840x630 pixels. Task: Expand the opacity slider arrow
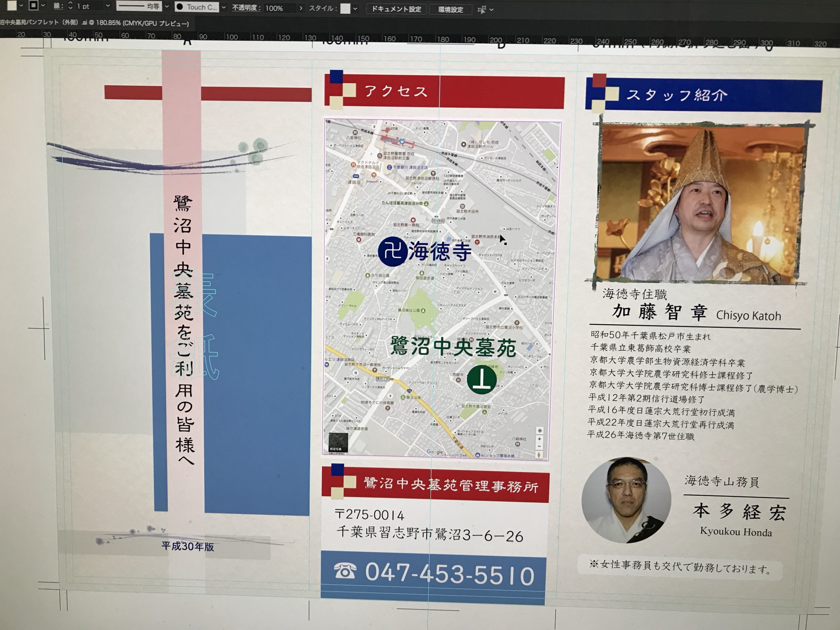click(x=301, y=8)
